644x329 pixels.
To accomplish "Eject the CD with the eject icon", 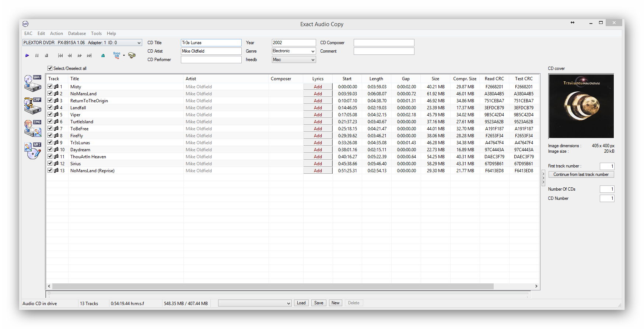I will pyautogui.click(x=103, y=56).
